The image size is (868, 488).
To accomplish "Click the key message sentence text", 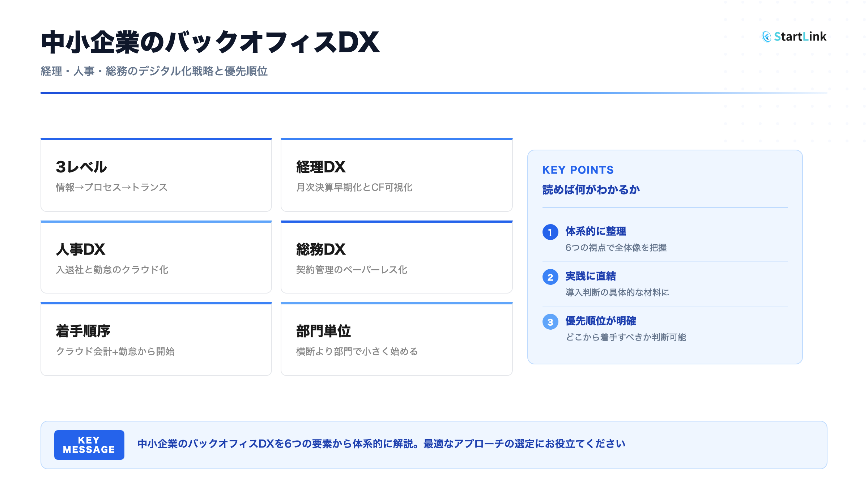I will click(x=381, y=444).
